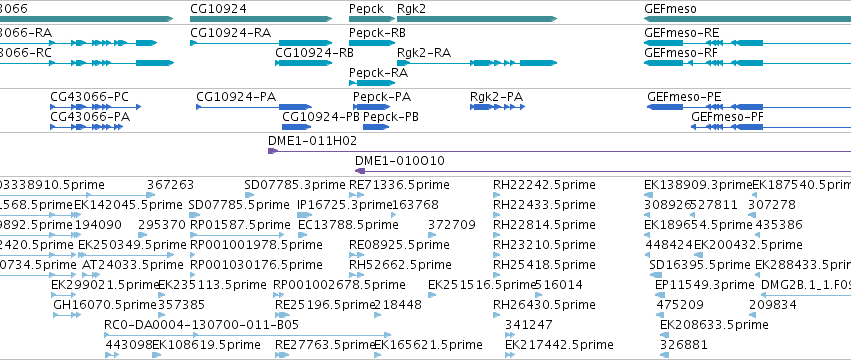Viewport: 851px width, 360px height.
Task: Click the Rgk2-RA transcript feature
Action: pyautogui.click(x=477, y=63)
